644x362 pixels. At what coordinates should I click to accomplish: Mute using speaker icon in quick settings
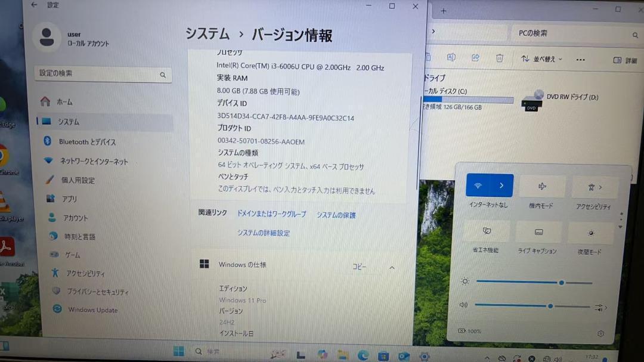point(463,305)
